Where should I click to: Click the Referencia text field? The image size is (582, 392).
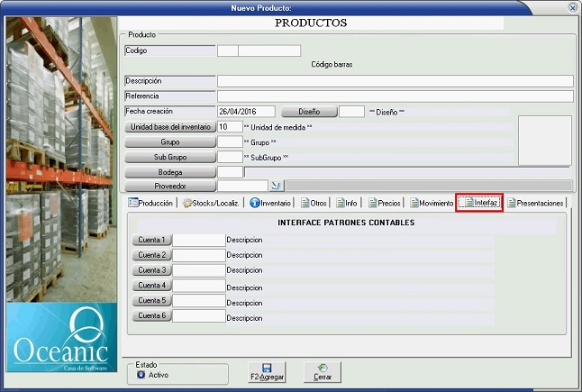[x=395, y=96]
